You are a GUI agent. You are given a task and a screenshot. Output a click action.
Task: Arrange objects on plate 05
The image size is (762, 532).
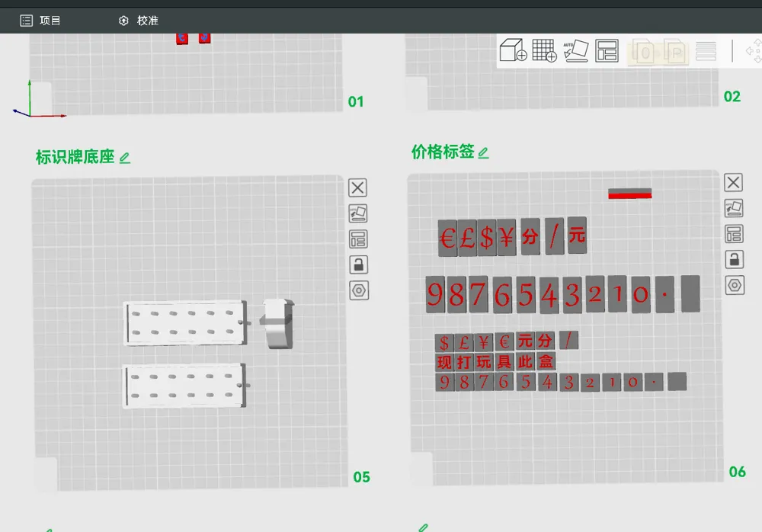coord(358,239)
